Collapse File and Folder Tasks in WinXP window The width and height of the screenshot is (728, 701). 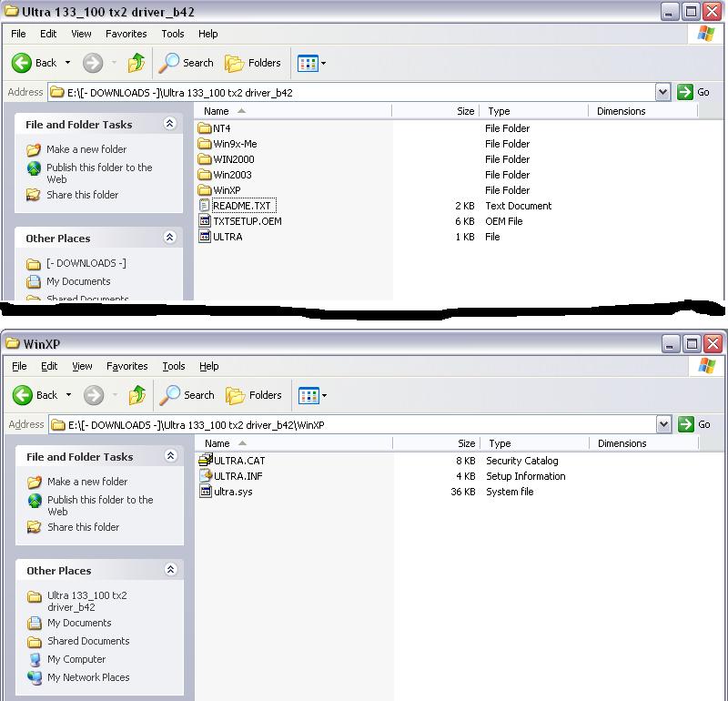(x=170, y=456)
